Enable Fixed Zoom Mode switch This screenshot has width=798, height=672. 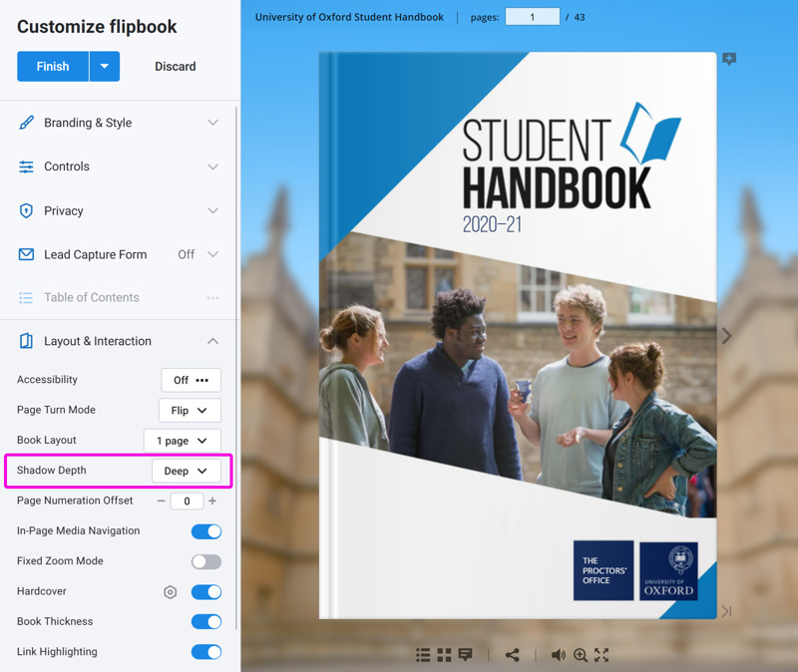pos(206,561)
